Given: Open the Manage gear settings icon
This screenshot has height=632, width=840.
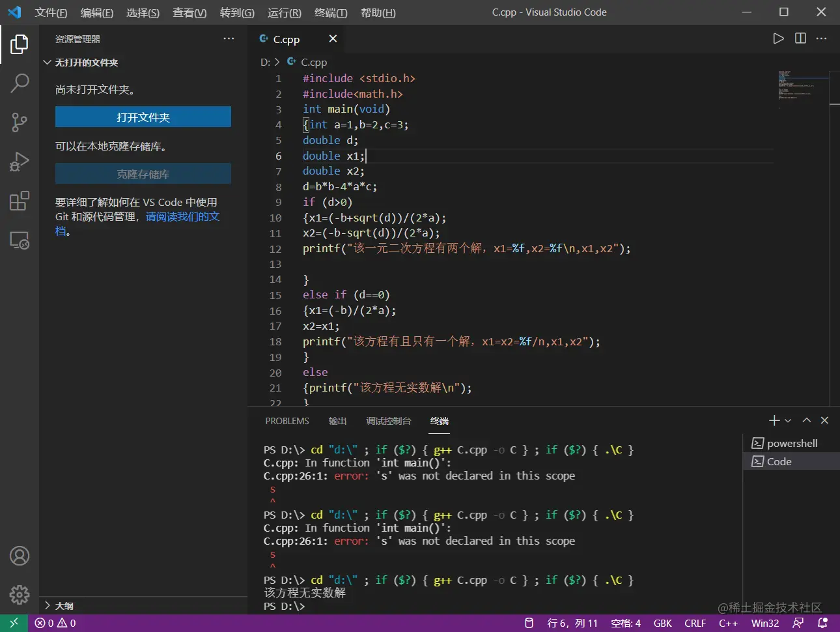Looking at the screenshot, I should 20,594.
